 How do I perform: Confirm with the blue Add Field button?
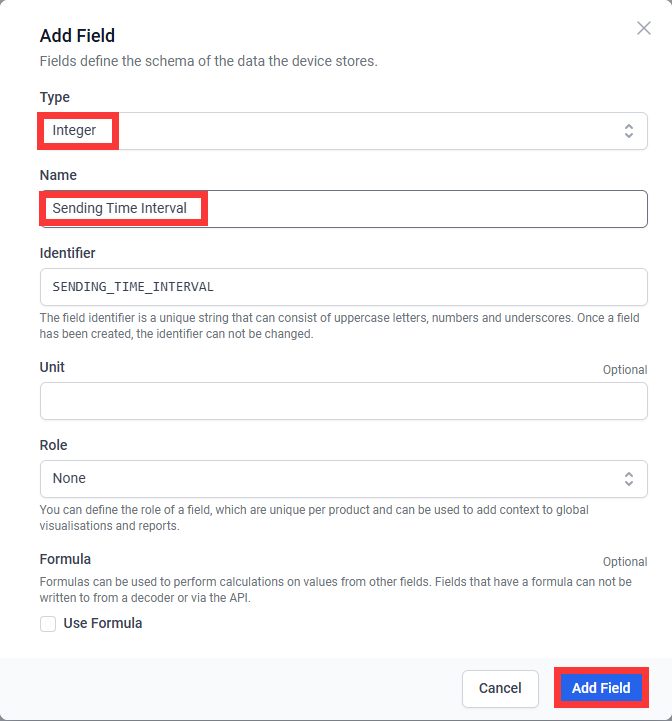pos(601,688)
